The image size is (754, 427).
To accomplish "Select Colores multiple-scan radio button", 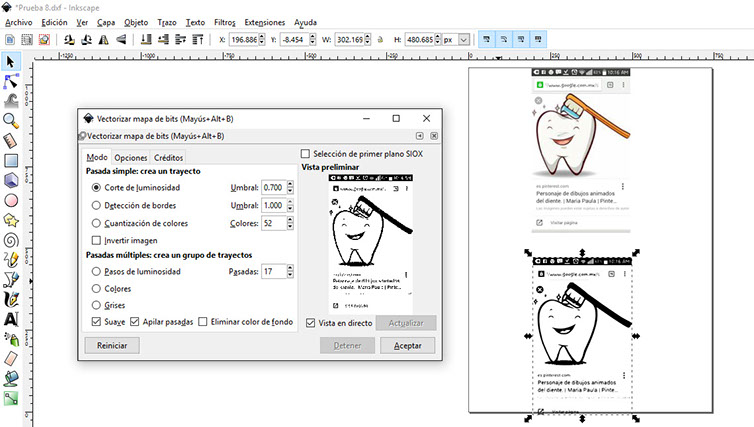I will coord(96,289).
